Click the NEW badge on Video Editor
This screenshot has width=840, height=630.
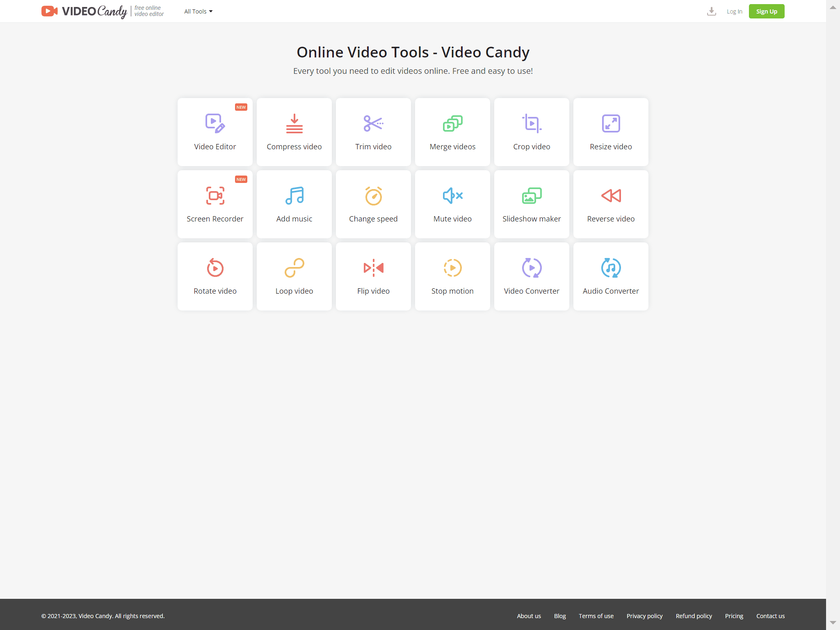[x=241, y=107]
